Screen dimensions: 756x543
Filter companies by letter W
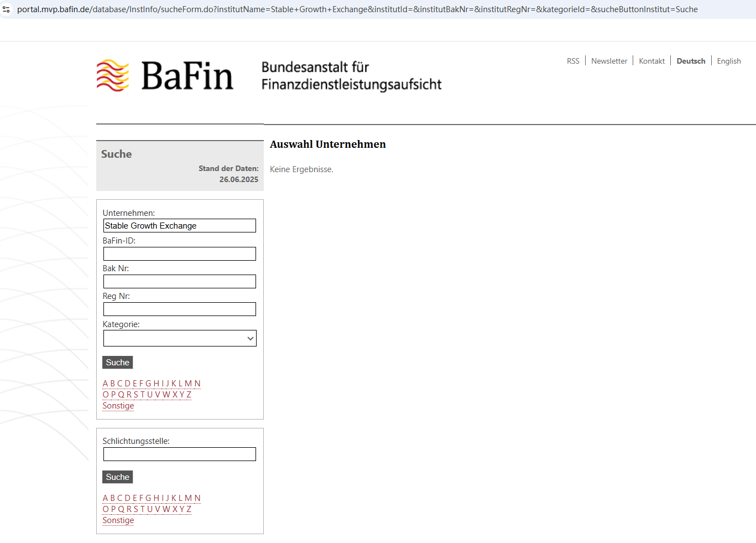(x=166, y=395)
